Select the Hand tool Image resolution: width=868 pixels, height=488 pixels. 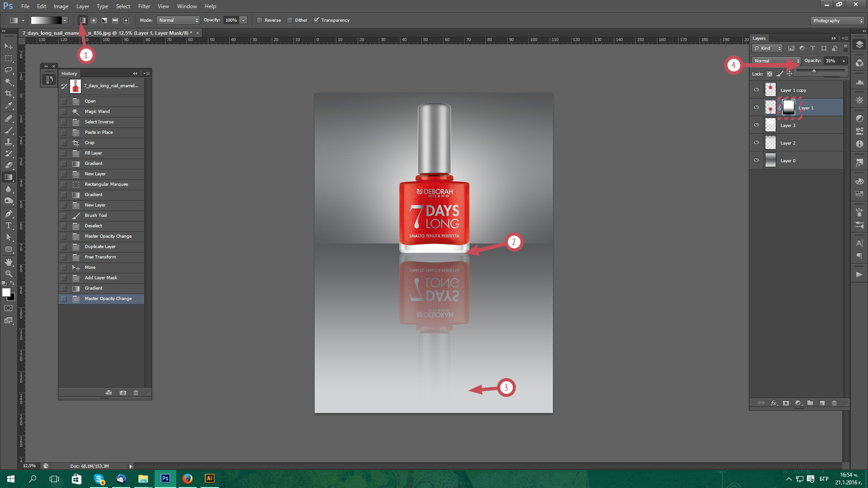[9, 262]
